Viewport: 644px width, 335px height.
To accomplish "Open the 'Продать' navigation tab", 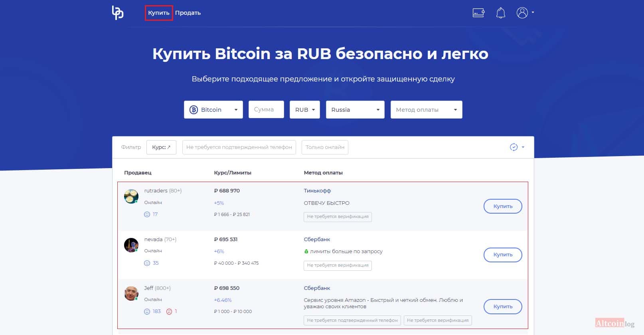I will click(188, 13).
